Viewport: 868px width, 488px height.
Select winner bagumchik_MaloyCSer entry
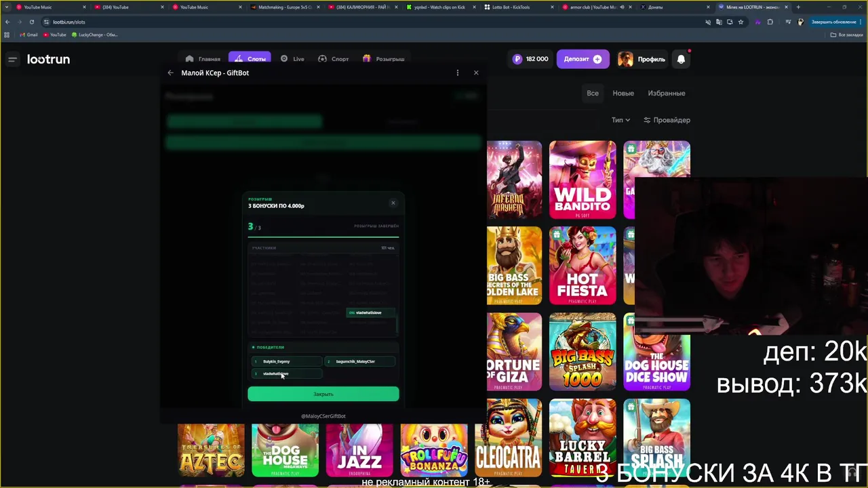(359, 361)
